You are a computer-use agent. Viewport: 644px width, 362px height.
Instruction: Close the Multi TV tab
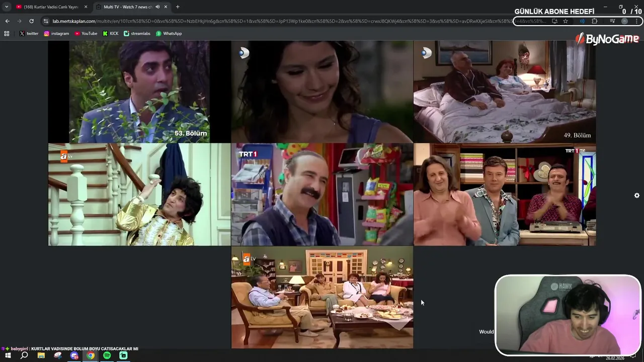pos(166,7)
